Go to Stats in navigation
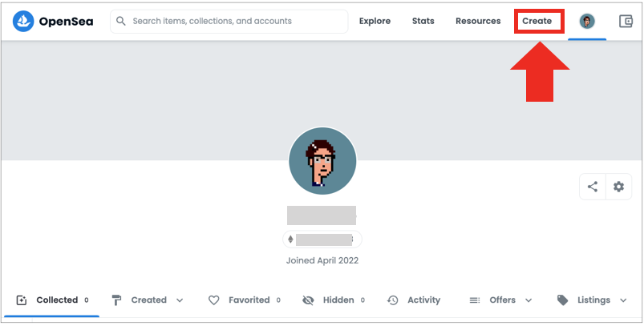Image resolution: width=644 pixels, height=326 pixels. coord(423,21)
